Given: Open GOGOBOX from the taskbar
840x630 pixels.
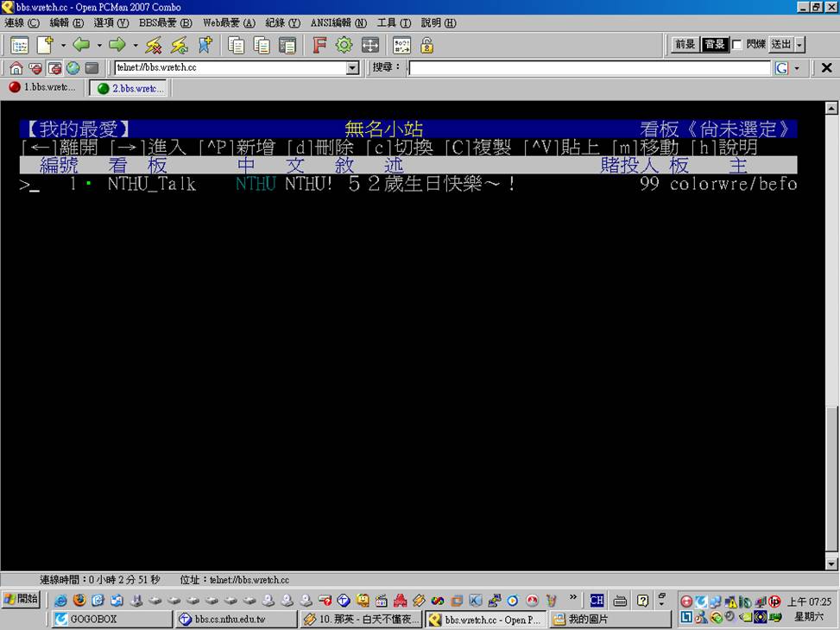Looking at the screenshot, I should pos(112,619).
